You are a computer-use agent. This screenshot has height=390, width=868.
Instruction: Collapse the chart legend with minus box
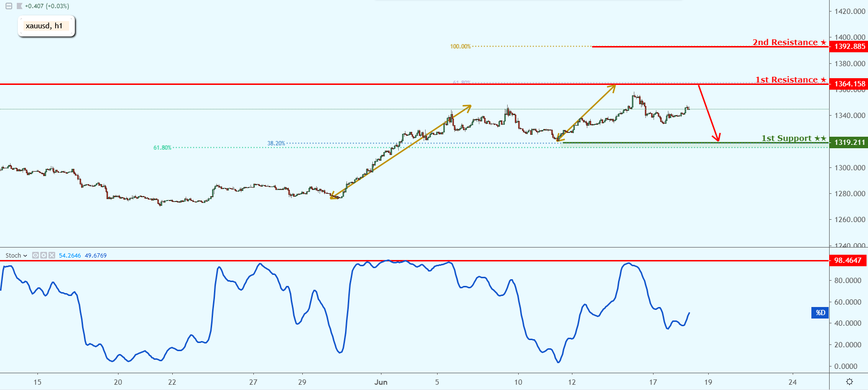9,6
